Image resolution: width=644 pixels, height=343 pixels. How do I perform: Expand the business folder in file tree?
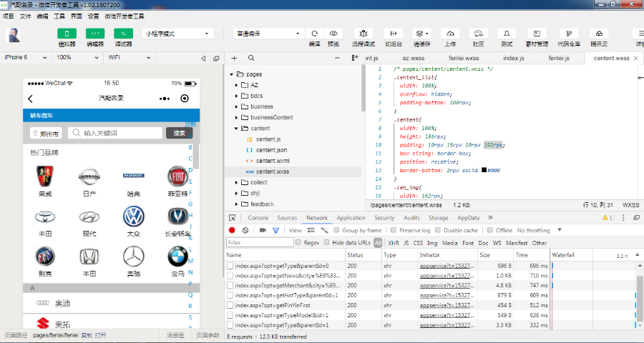pyautogui.click(x=237, y=106)
